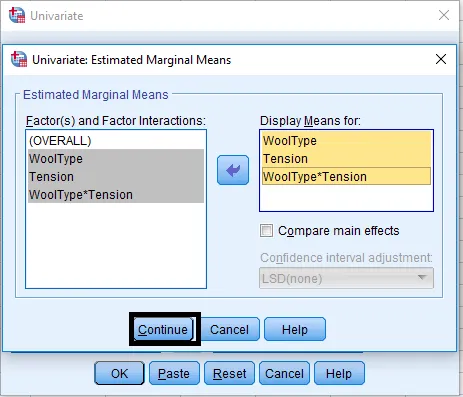Click Paste in the Univariate window
This screenshot has height=397, width=463.
coord(174,373)
